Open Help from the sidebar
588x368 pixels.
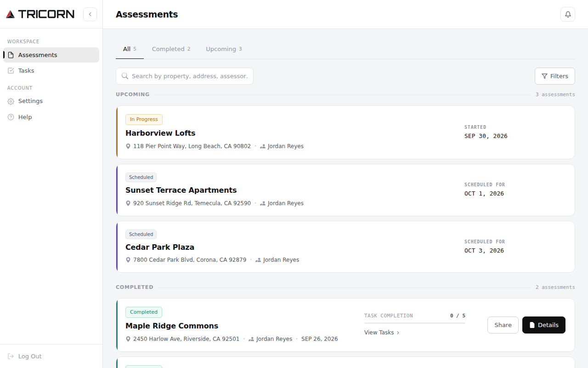click(51, 117)
